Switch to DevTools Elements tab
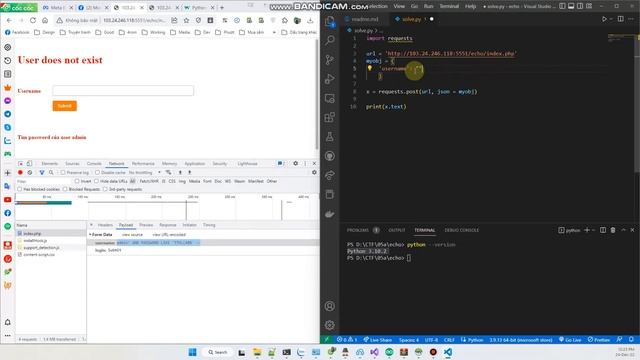This screenshot has height=360, width=640. coord(49,164)
